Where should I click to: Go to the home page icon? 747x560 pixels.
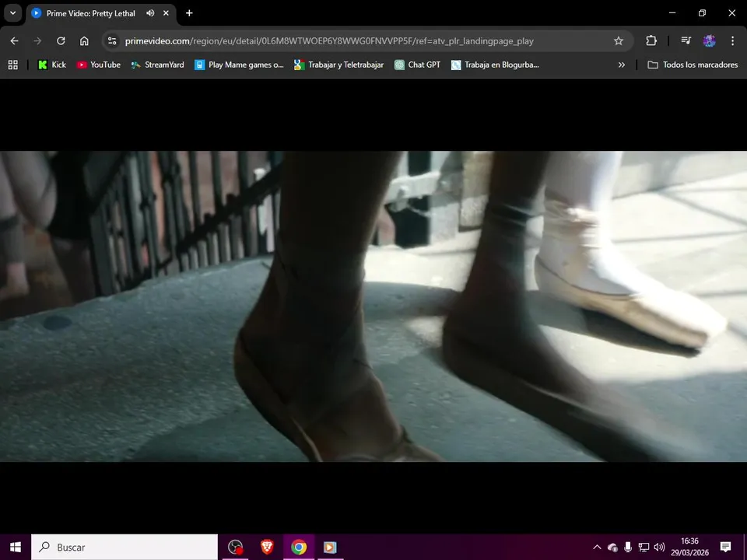pyautogui.click(x=84, y=41)
